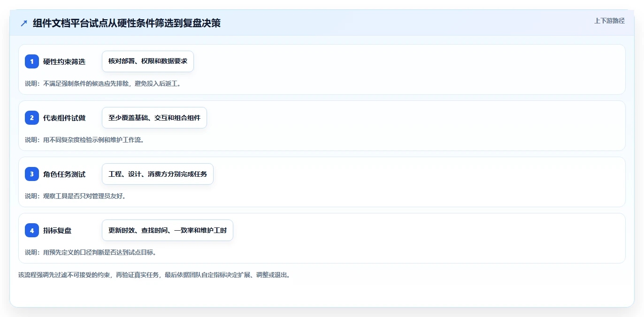Click the arrow icon beside the title
Image resolution: width=644 pixels, height=317 pixels.
24,23
